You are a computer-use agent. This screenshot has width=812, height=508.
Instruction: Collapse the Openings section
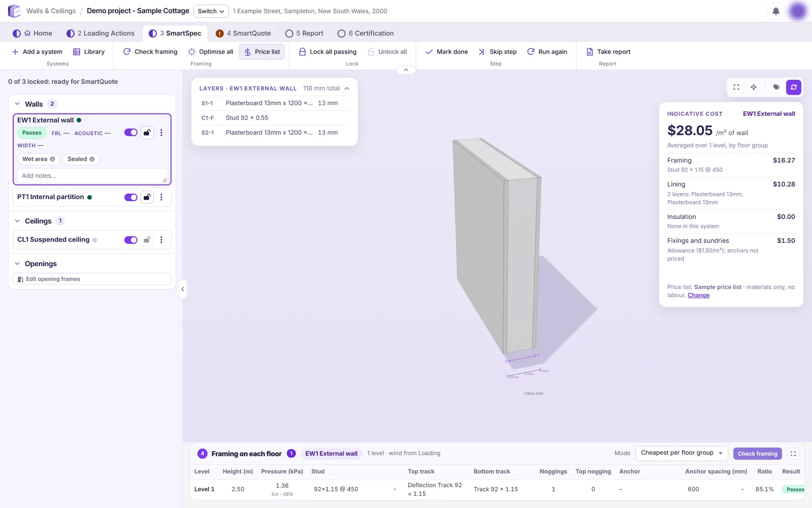click(x=17, y=264)
